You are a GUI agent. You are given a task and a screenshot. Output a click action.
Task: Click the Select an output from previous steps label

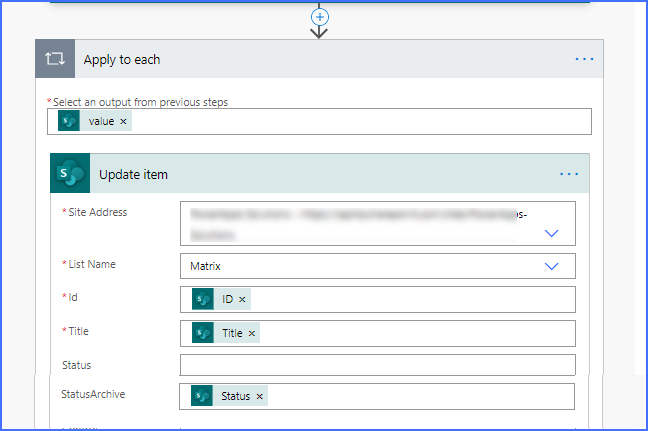141,102
